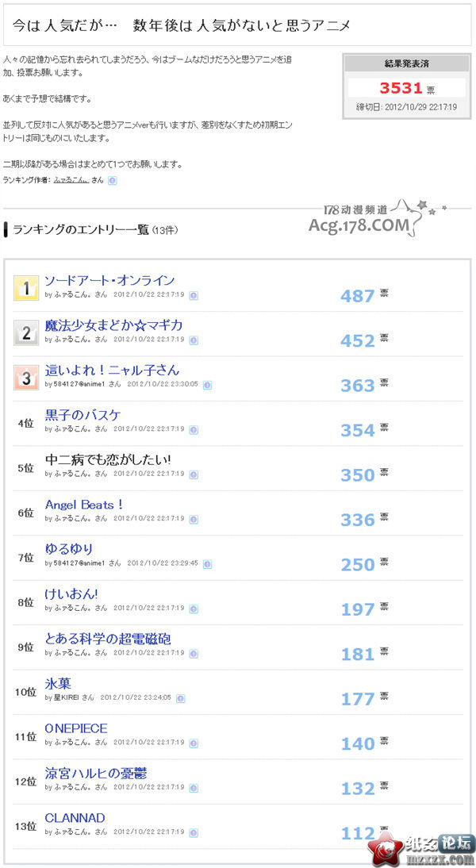
Task: Click the silver rank 2 crown icon
Action: pyautogui.click(x=26, y=333)
